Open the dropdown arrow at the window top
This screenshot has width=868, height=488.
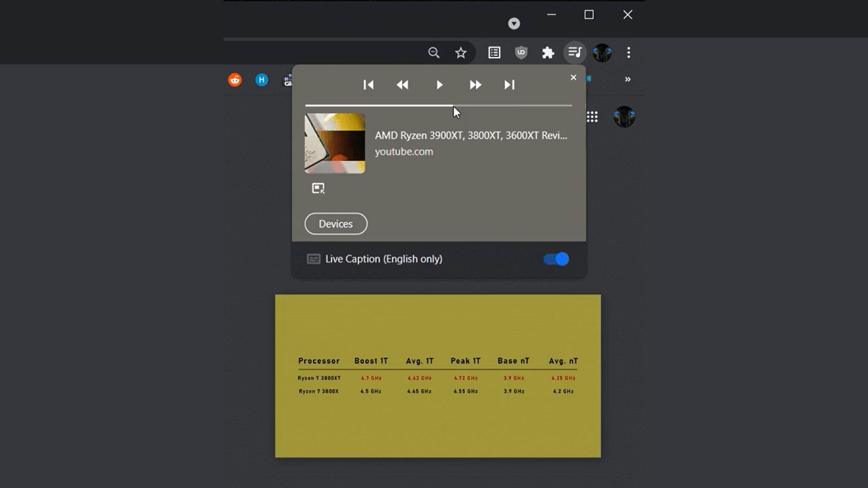click(x=514, y=22)
